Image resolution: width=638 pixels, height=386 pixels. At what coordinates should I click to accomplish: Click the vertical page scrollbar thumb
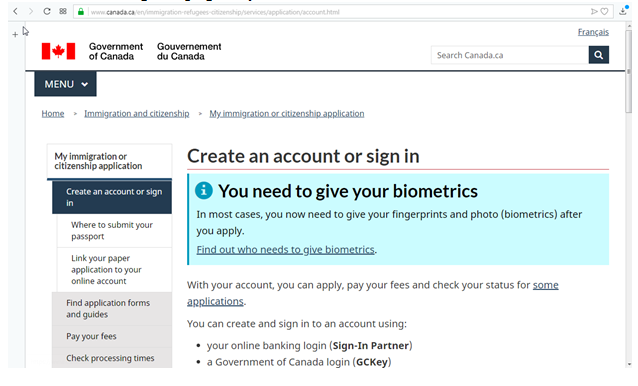pos(629,72)
